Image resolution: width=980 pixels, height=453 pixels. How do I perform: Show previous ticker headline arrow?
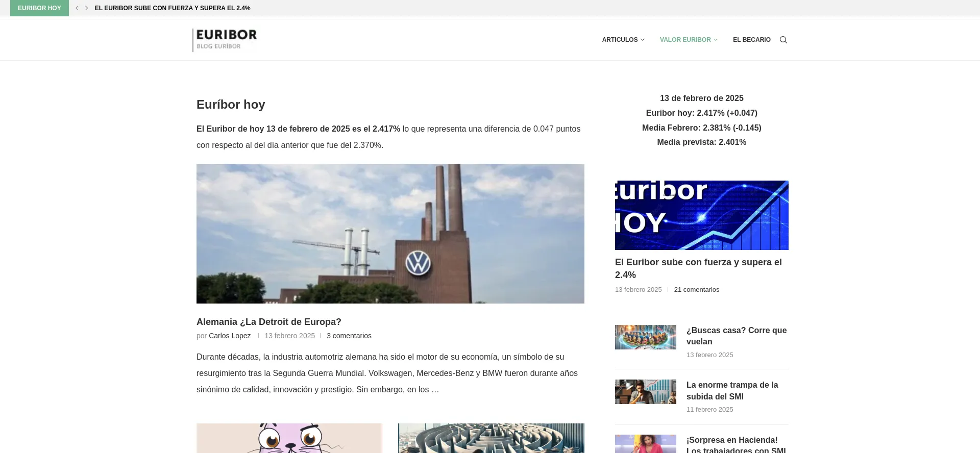click(77, 8)
